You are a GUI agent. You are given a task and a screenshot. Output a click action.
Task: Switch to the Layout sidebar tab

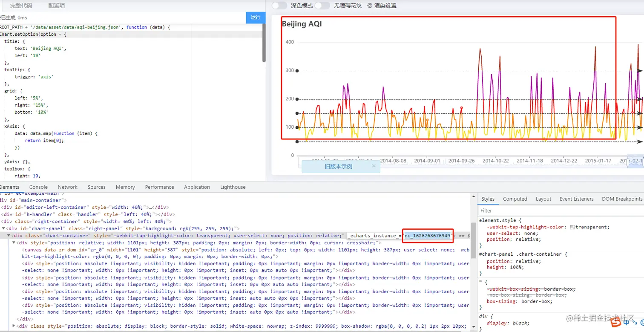pos(543,199)
